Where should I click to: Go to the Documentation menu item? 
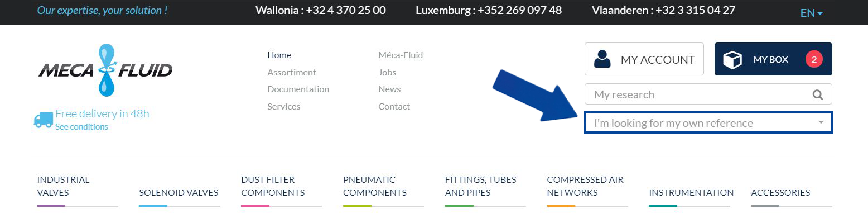point(298,89)
